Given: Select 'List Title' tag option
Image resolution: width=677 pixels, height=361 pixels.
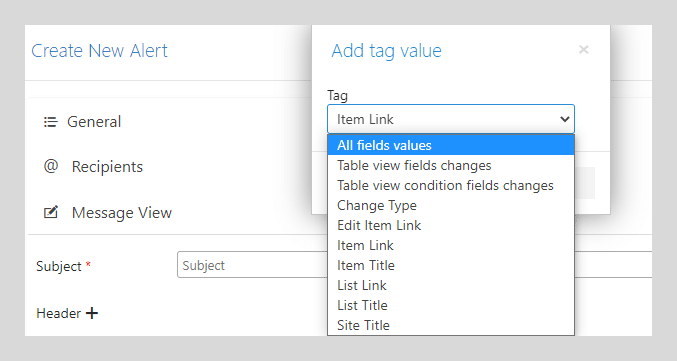Looking at the screenshot, I should [x=451, y=305].
